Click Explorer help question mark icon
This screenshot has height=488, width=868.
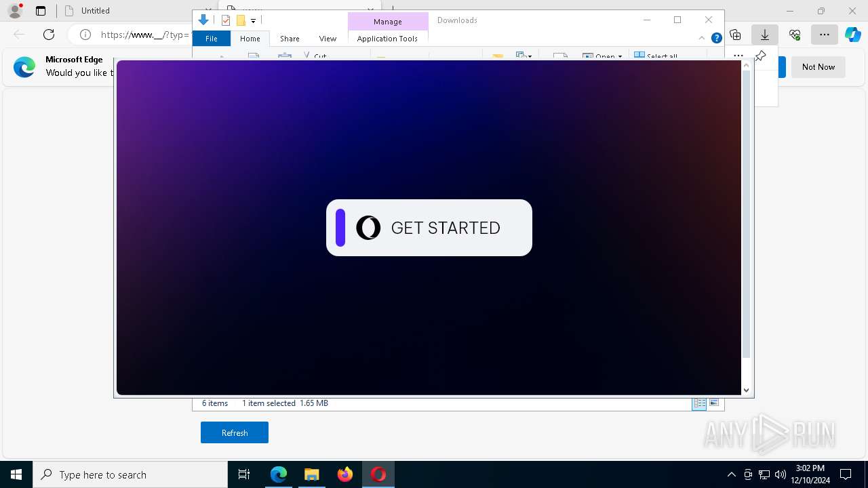coord(716,38)
